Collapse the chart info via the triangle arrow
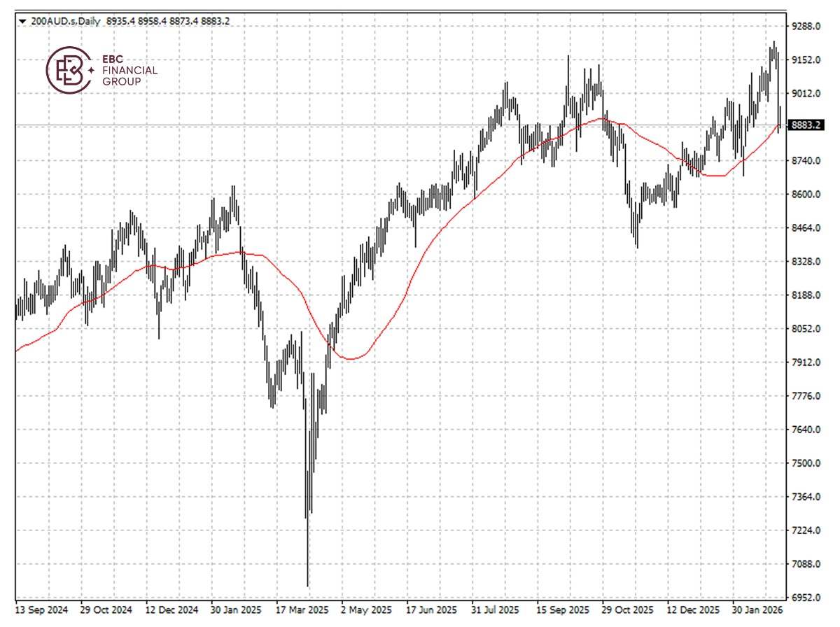The height and width of the screenshot is (627, 840). (x=22, y=20)
